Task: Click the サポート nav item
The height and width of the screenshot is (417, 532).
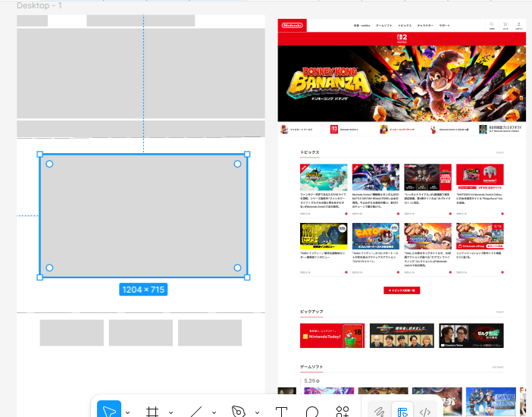Action: pyautogui.click(x=444, y=26)
